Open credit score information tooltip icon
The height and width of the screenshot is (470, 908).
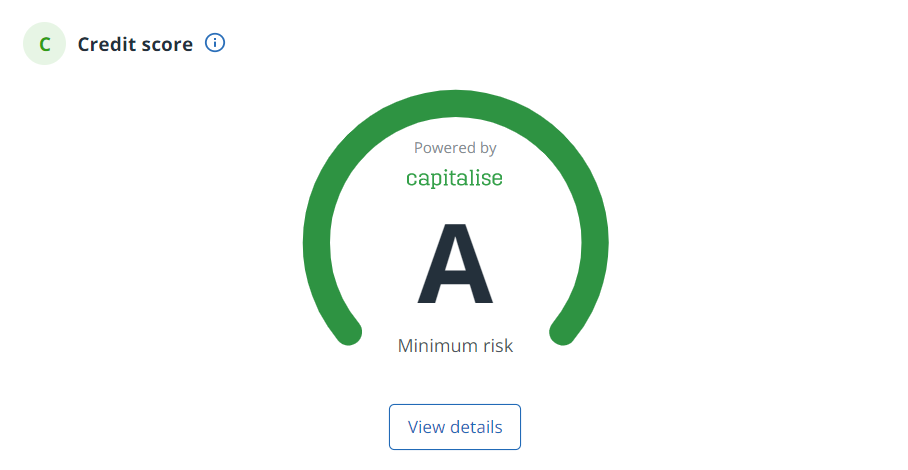tap(215, 43)
